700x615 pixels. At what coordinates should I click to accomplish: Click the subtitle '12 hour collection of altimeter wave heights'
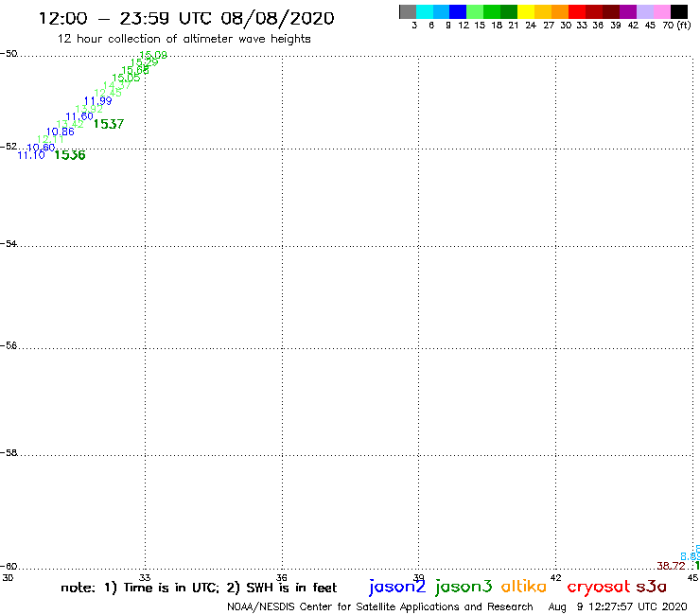[184, 39]
